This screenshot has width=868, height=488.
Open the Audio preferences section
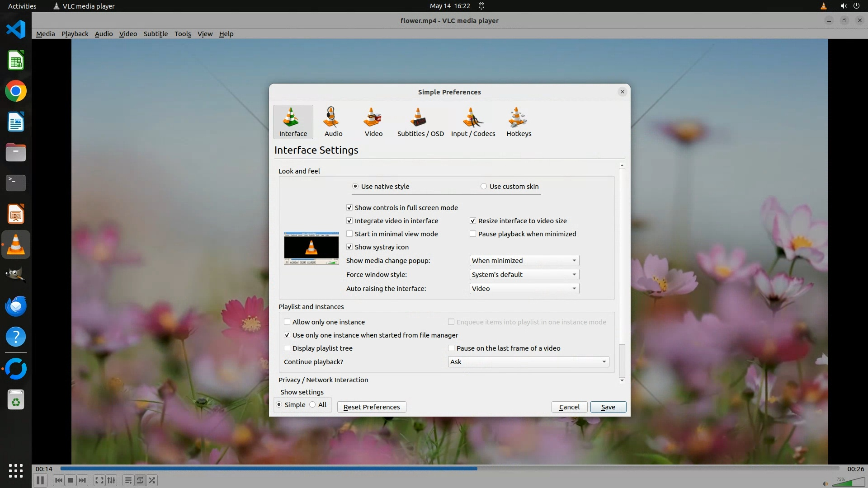tap(333, 122)
